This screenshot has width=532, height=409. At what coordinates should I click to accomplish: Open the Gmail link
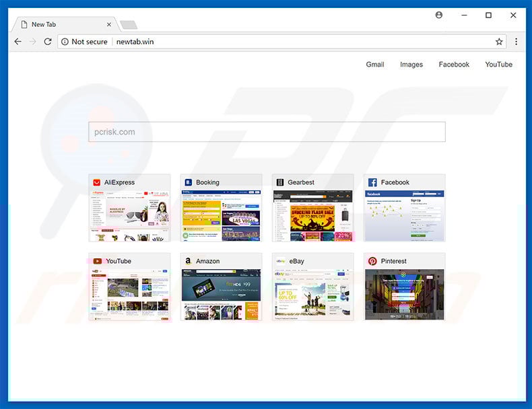coord(375,65)
